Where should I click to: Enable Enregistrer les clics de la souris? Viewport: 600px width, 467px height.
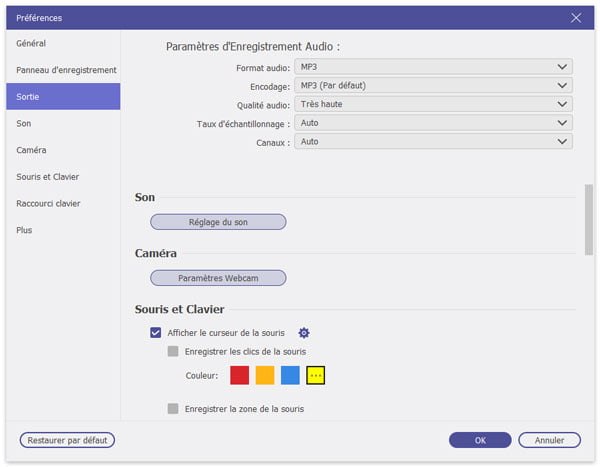point(173,351)
